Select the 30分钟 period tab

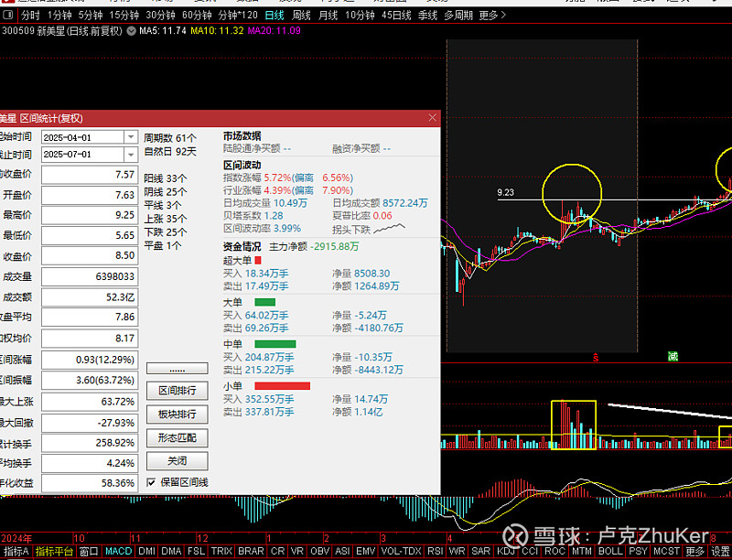160,16
